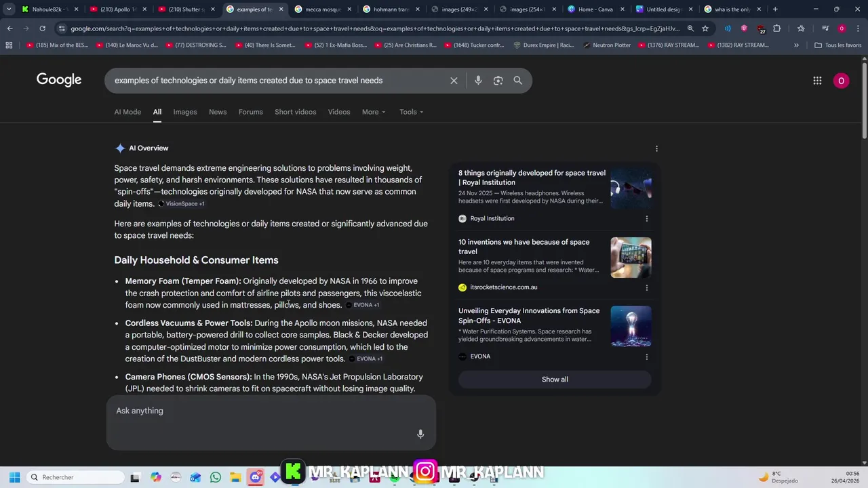
Task: Open the EVONA light bulb thumbnail
Action: (x=631, y=326)
